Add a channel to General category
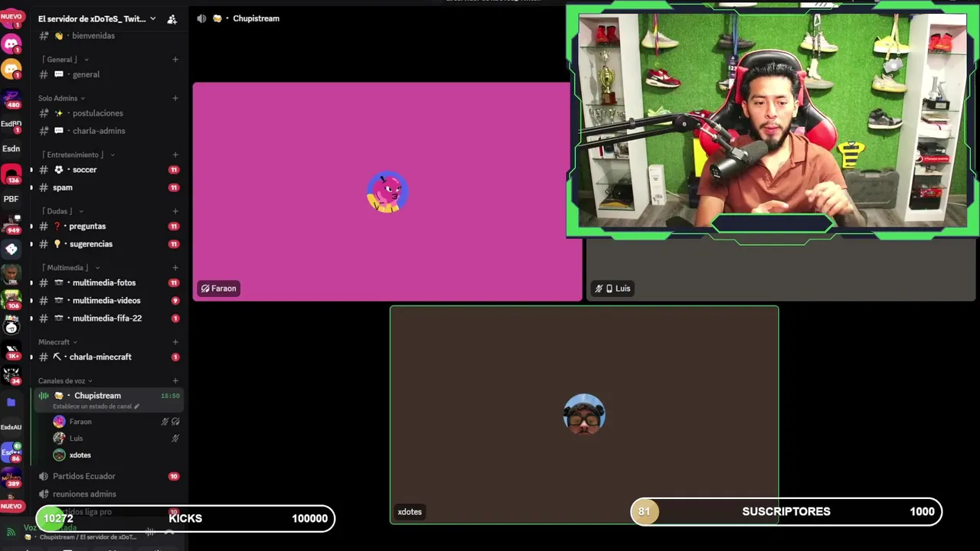 (175, 60)
